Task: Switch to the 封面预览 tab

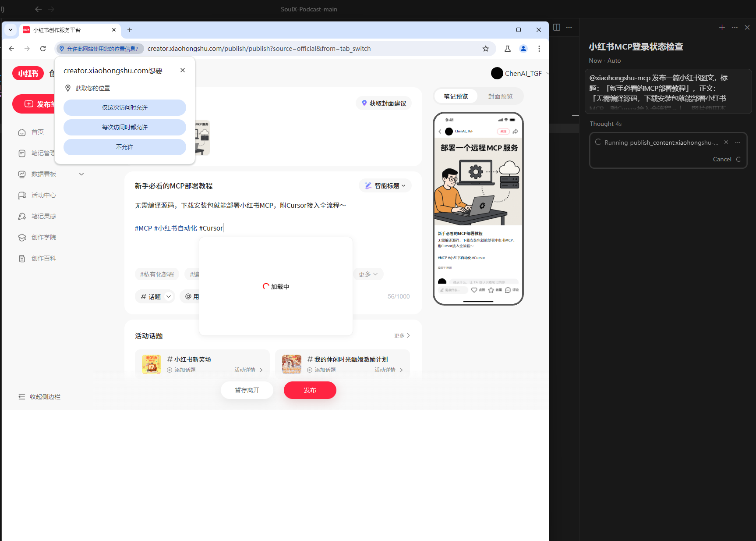Action: click(500, 96)
